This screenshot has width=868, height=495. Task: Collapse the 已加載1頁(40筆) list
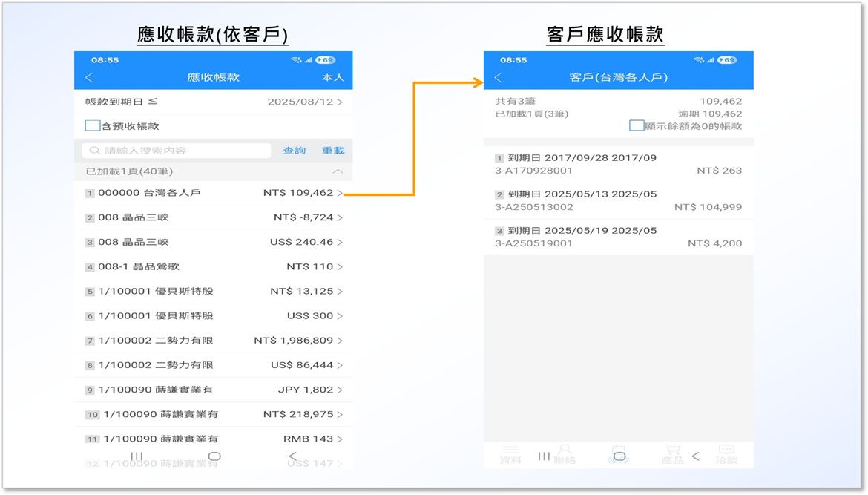point(338,171)
